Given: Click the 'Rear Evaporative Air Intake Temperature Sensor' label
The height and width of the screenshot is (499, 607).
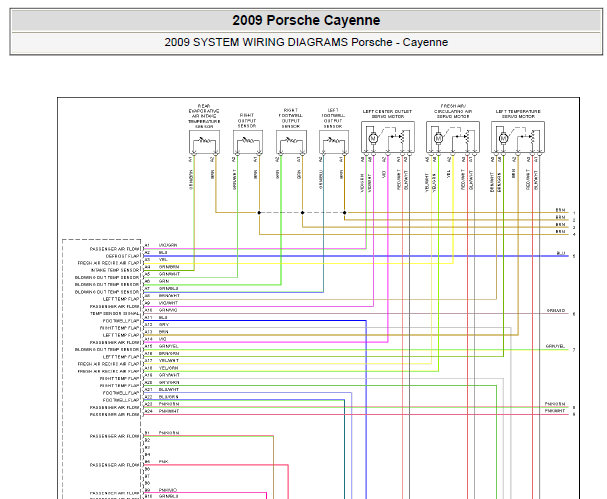Looking at the screenshot, I should tap(204, 116).
